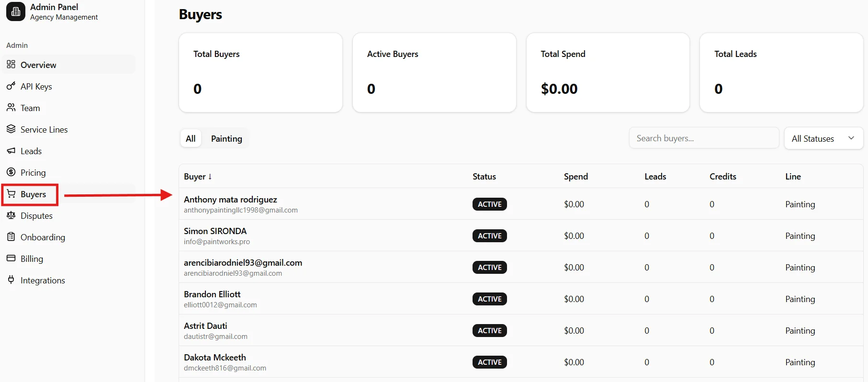Open Team via the people icon
This screenshot has width=868, height=382.
(x=11, y=108)
